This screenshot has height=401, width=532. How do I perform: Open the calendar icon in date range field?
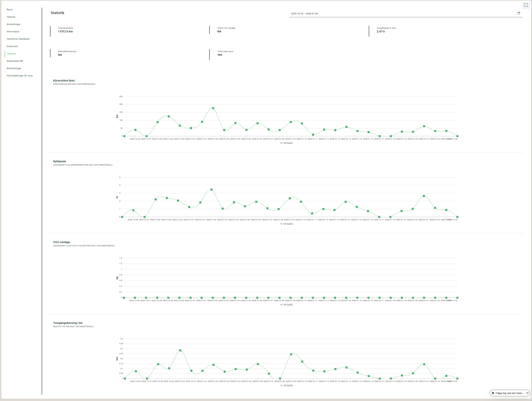519,13
